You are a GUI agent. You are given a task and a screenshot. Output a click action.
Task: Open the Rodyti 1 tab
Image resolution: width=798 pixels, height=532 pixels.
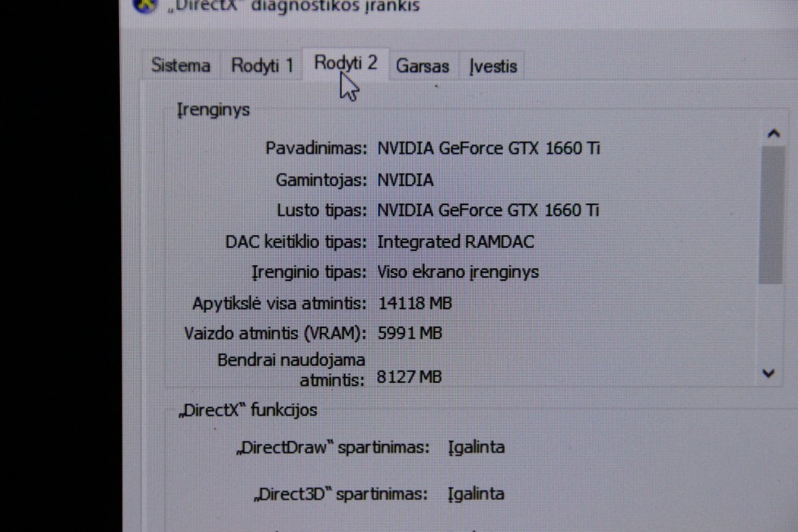tap(262, 65)
